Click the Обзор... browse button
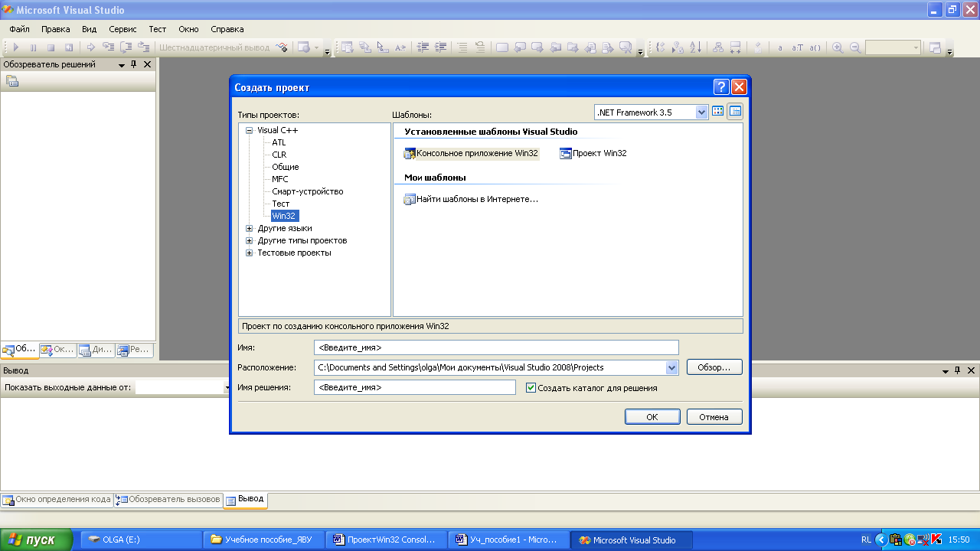 (x=714, y=367)
